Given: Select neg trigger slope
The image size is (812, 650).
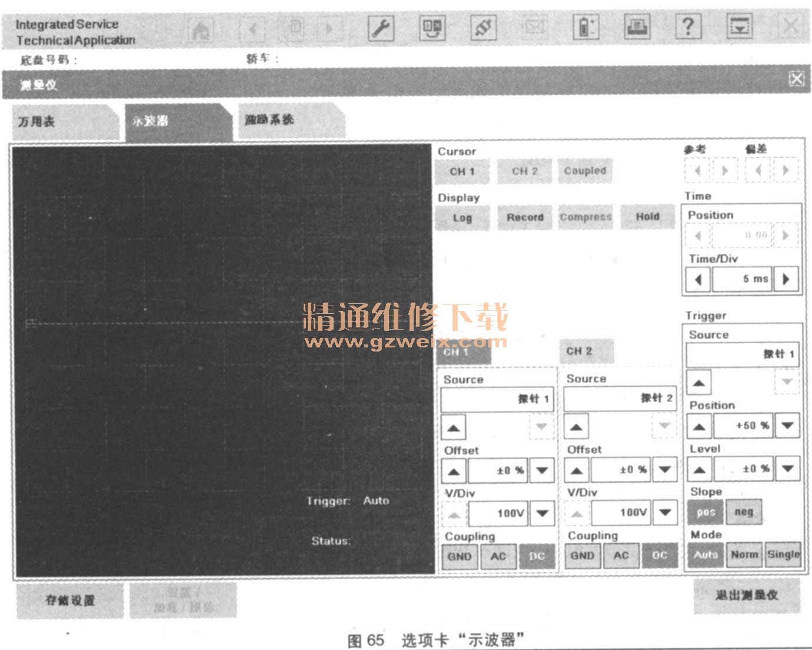Looking at the screenshot, I should click(744, 512).
